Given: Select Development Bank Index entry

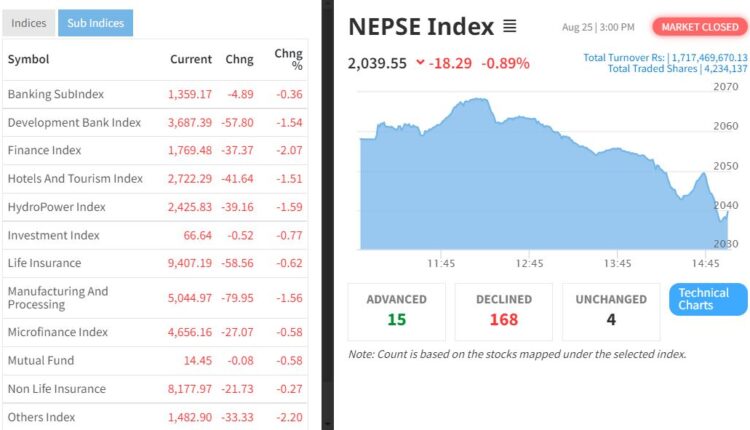Looking at the screenshot, I should [x=74, y=122].
